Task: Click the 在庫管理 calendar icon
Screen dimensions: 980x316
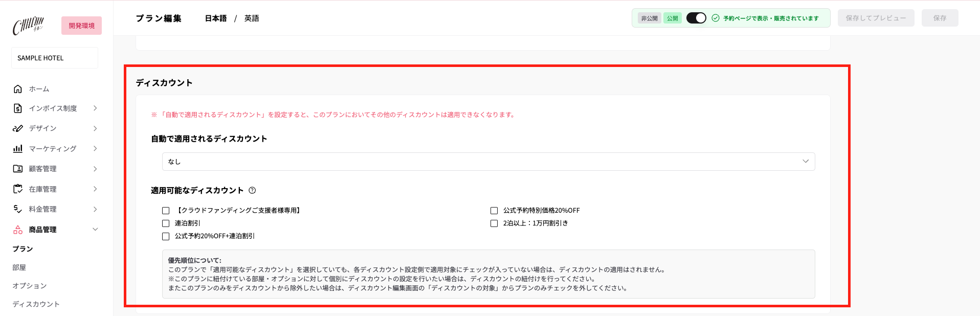Action: pos(18,189)
